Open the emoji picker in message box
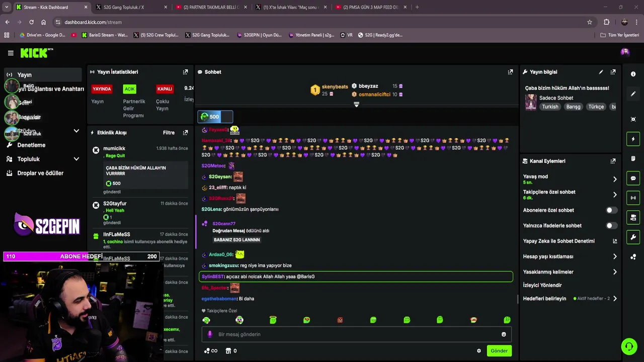The height and width of the screenshot is (362, 644). 504,334
